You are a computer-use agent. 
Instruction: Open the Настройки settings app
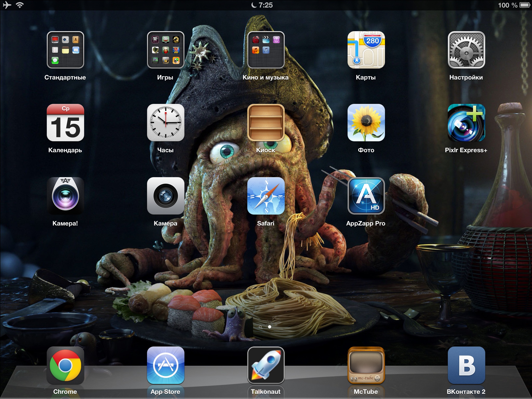[x=466, y=50]
